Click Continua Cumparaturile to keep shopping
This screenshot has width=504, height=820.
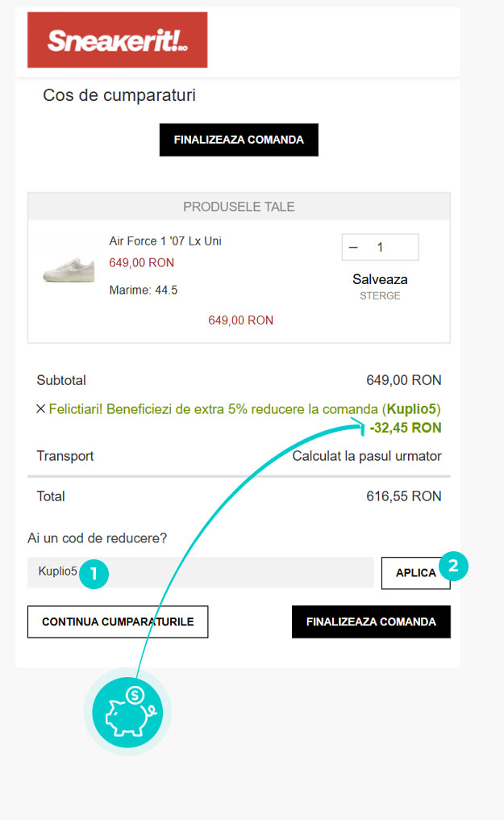point(118,622)
